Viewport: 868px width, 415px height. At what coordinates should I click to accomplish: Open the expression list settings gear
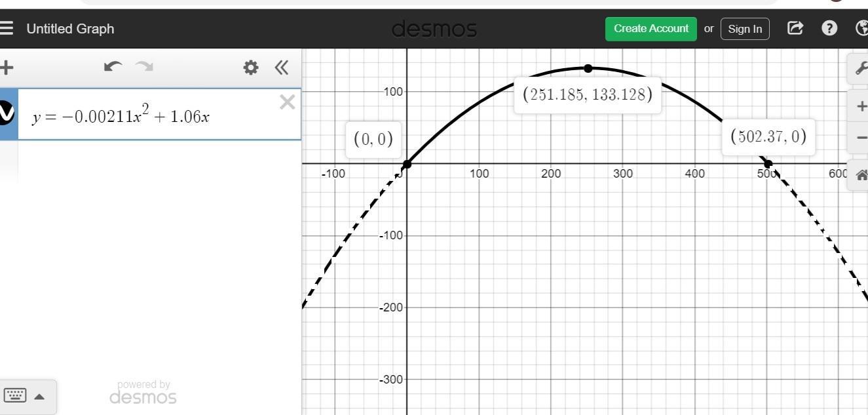[250, 68]
